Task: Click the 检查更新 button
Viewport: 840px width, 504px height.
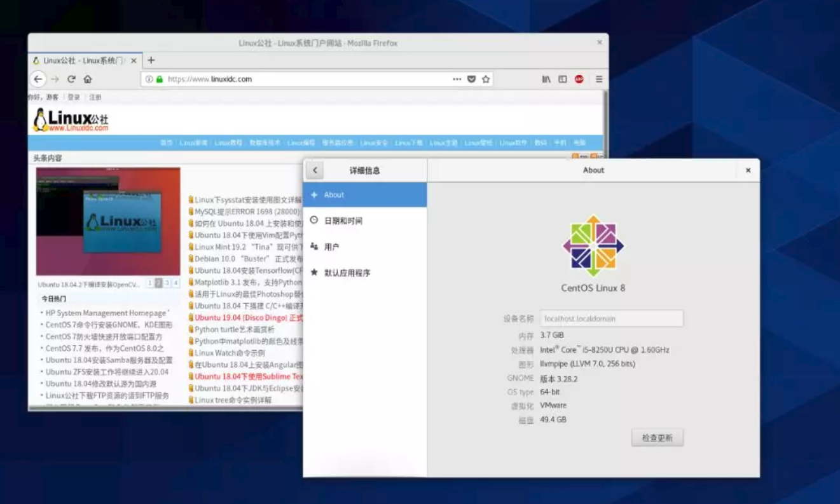Action: point(658,438)
